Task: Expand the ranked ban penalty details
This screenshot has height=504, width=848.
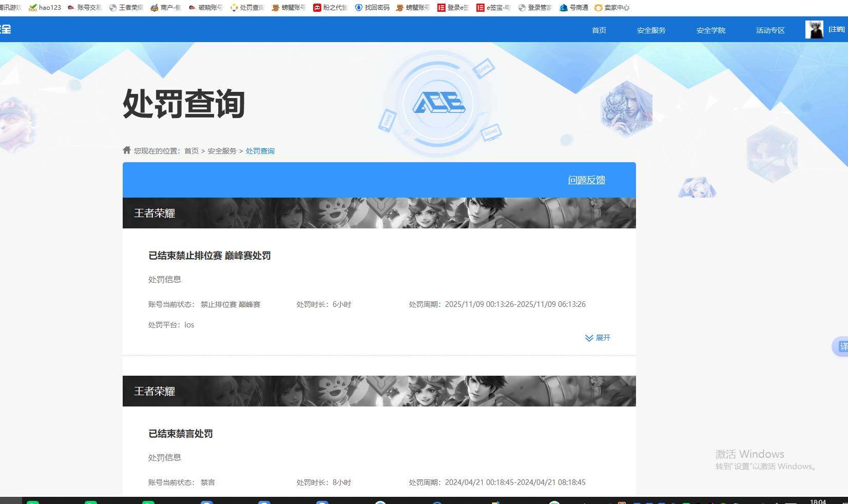Action: (x=597, y=338)
